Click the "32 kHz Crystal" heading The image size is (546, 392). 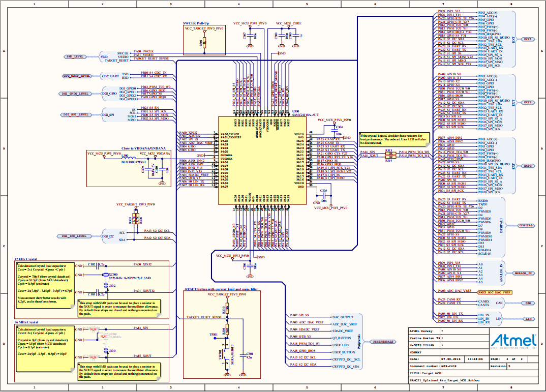[25, 259]
